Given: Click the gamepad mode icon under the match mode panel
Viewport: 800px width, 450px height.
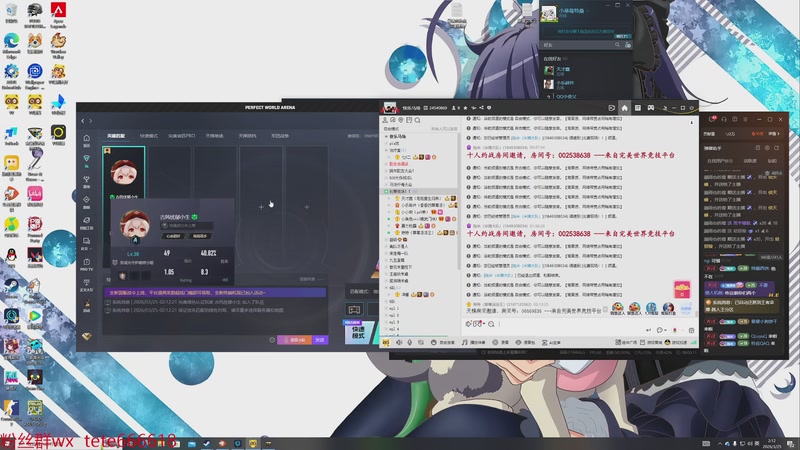Looking at the screenshot, I should [x=355, y=310].
